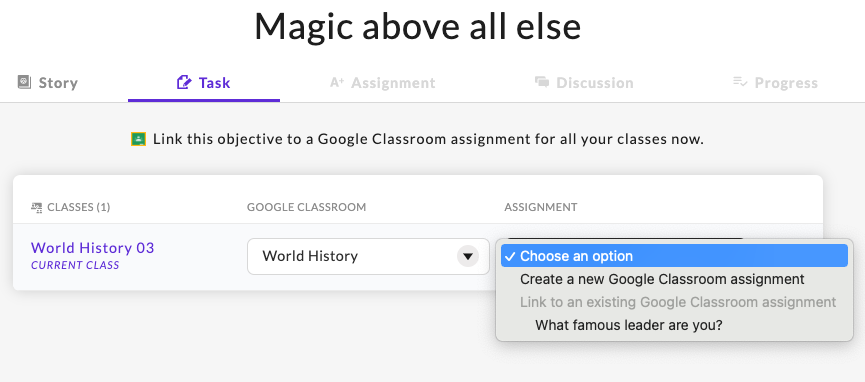
Task: Open the Story tab
Action: (47, 83)
